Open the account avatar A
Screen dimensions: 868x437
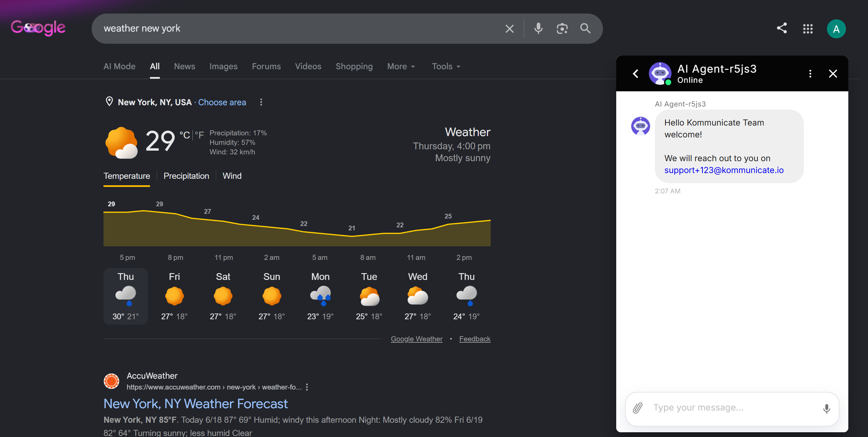(836, 29)
